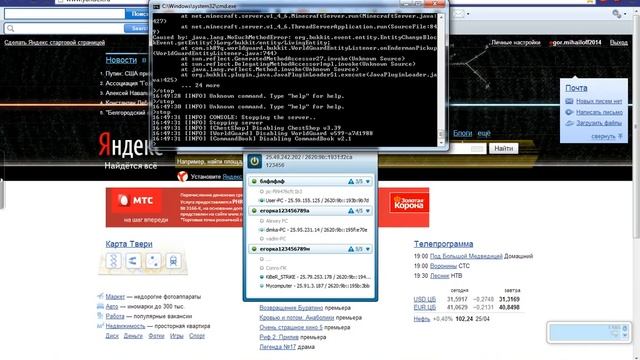Open the Маркет link
This screenshot has width=640, height=360.
click(x=115, y=297)
